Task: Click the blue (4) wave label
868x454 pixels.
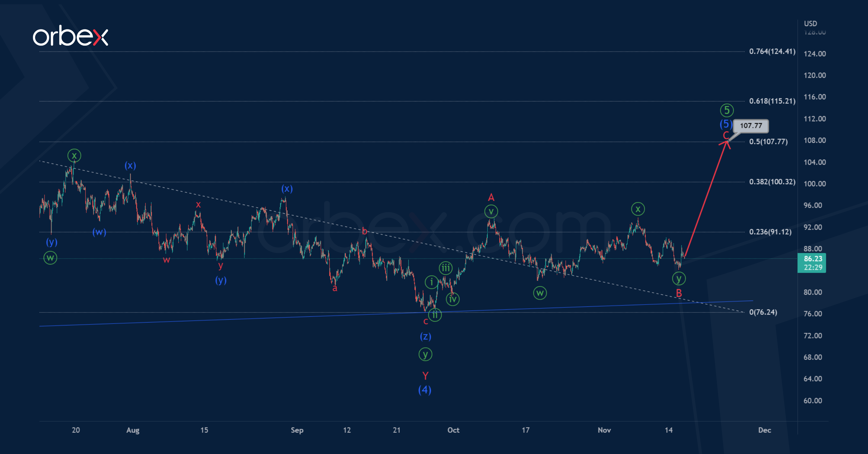Action: point(425,390)
